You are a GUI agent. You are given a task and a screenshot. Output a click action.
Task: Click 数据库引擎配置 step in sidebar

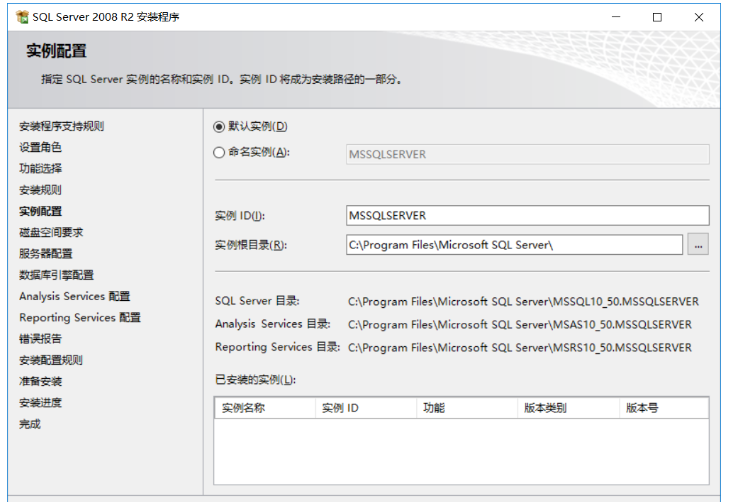coord(56,275)
